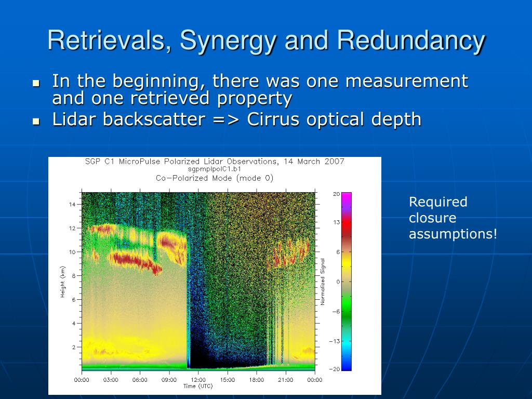Click the 'Height (km)' axis label
The height and width of the screenshot is (399, 532).
(62, 282)
